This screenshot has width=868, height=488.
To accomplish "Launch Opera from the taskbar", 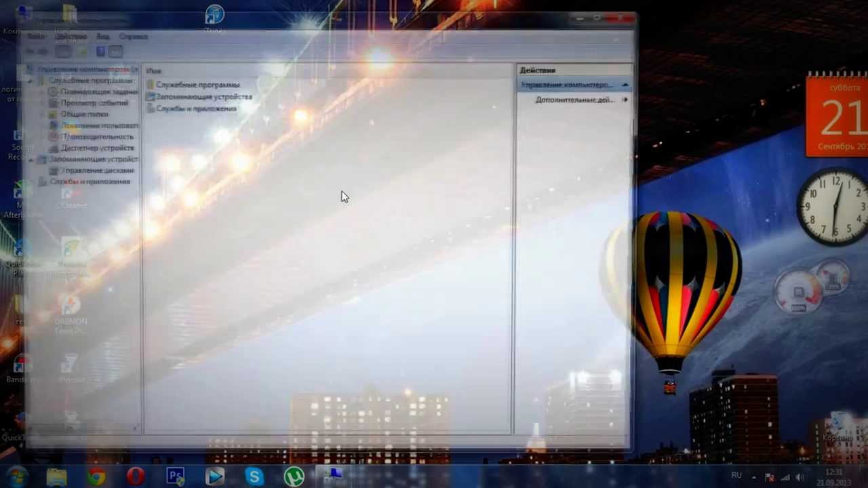I will pos(136,476).
